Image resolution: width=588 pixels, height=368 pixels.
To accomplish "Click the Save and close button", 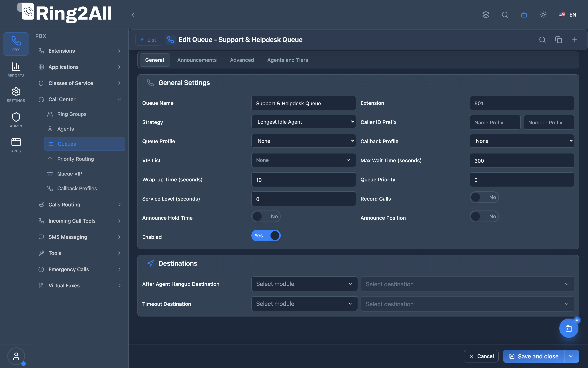I will [534, 356].
